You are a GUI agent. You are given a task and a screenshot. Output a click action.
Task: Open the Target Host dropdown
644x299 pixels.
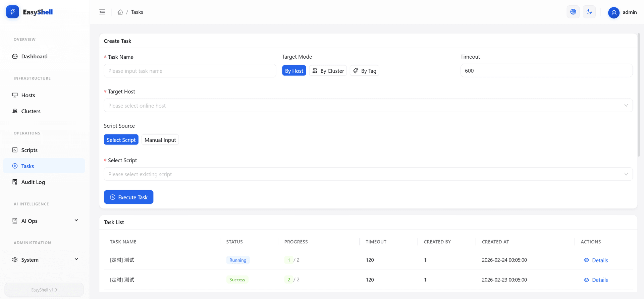(x=368, y=105)
